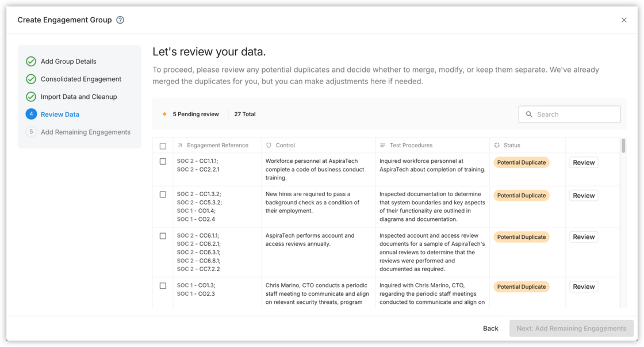Review the code of business conduct training row

pyautogui.click(x=584, y=162)
